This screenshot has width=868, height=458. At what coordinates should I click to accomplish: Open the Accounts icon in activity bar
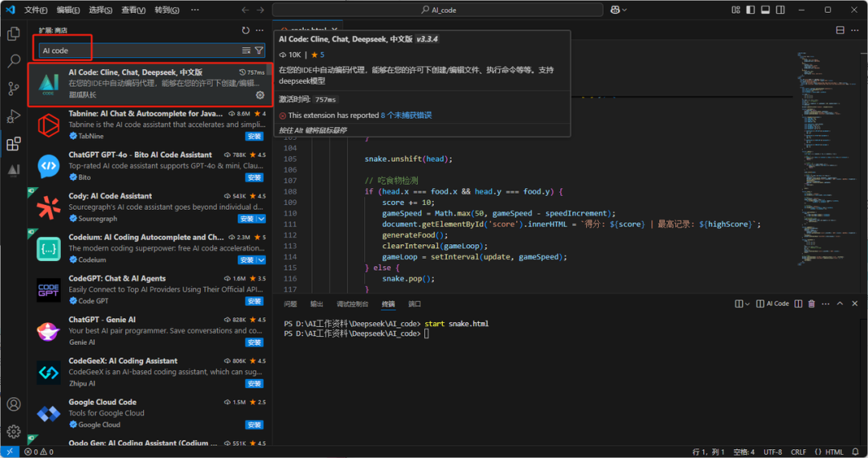pyautogui.click(x=14, y=404)
